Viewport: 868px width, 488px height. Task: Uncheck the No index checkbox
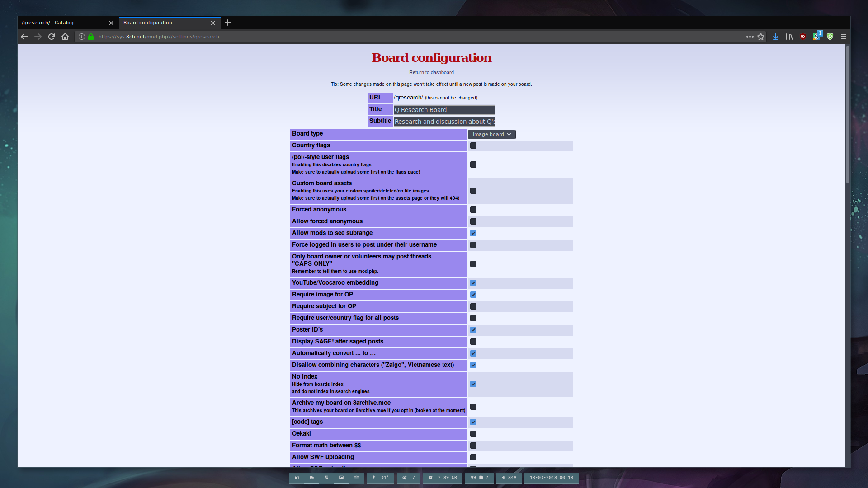point(473,384)
